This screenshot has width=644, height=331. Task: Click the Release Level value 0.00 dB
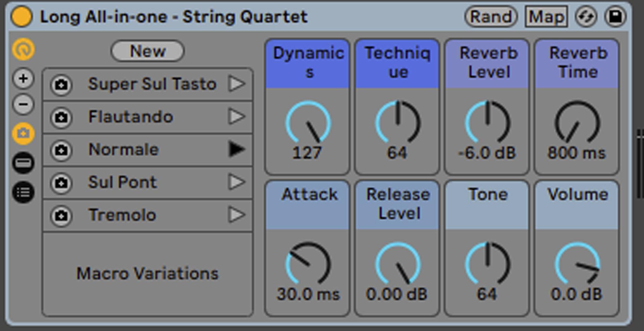point(397,294)
